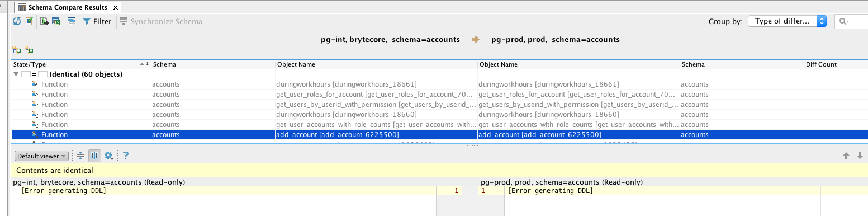Click '[Error generating DDL]' in the pg-int pane

(x=64, y=191)
